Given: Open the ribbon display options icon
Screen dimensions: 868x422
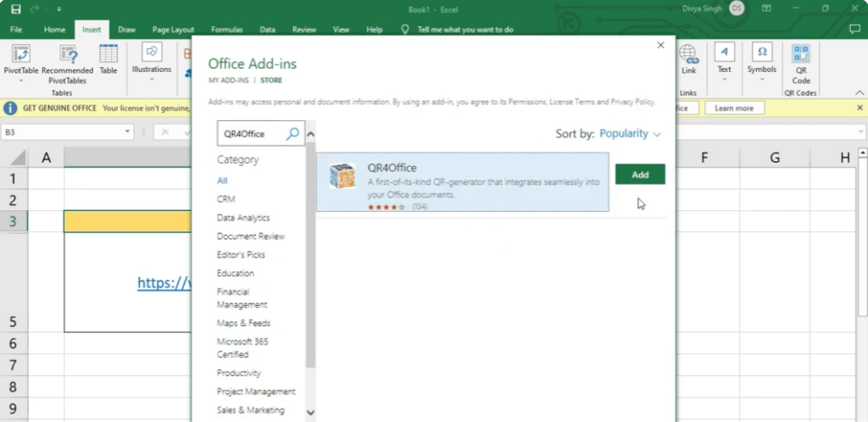Looking at the screenshot, I should pyautogui.click(x=766, y=8).
